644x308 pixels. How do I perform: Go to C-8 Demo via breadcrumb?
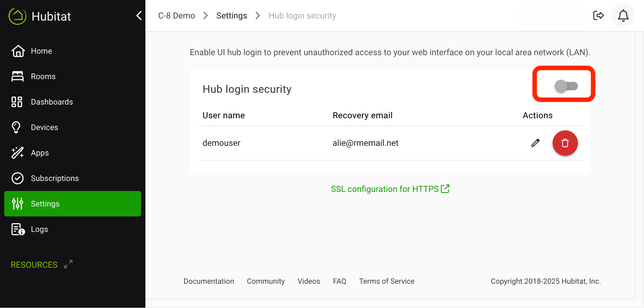coord(176,15)
